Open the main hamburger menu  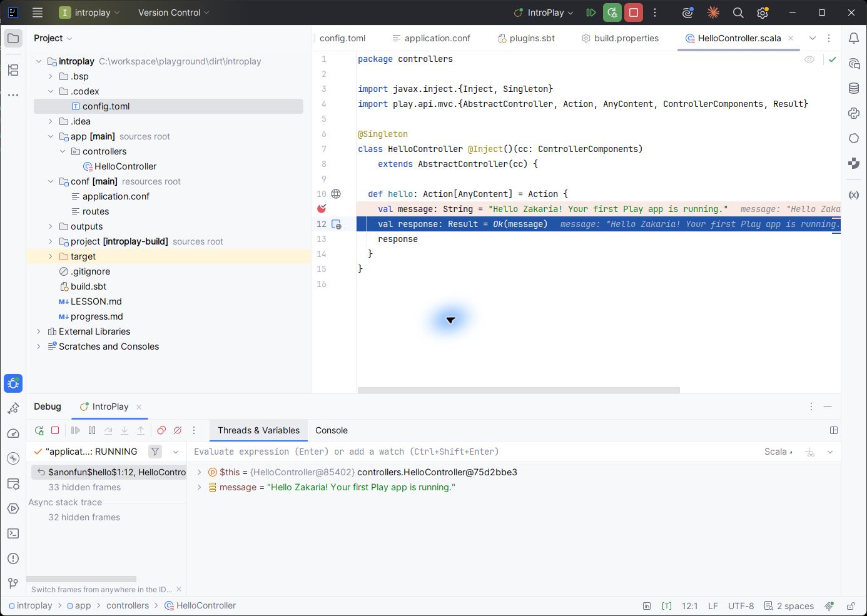click(x=38, y=13)
